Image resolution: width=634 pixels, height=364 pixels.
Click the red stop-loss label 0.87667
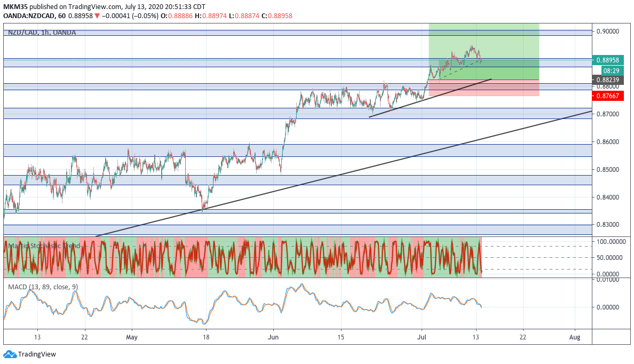[x=608, y=96]
